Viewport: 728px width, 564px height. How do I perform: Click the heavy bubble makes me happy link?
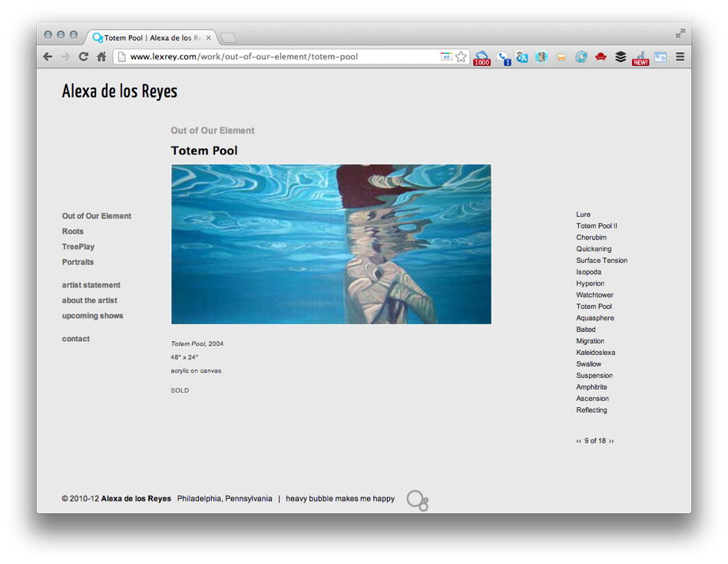pyautogui.click(x=340, y=499)
